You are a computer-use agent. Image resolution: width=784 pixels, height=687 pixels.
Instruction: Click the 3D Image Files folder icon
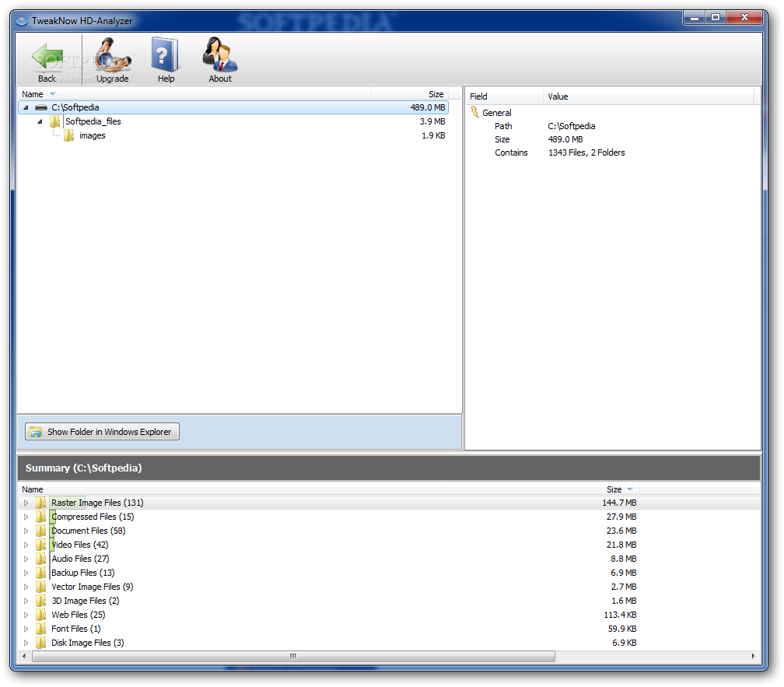[x=40, y=601]
